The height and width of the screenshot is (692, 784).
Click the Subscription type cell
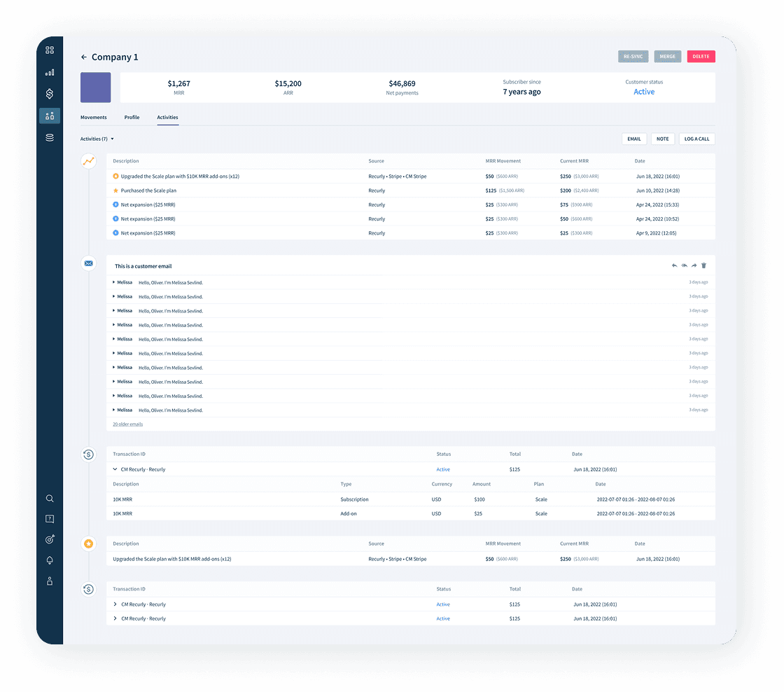pyautogui.click(x=354, y=499)
